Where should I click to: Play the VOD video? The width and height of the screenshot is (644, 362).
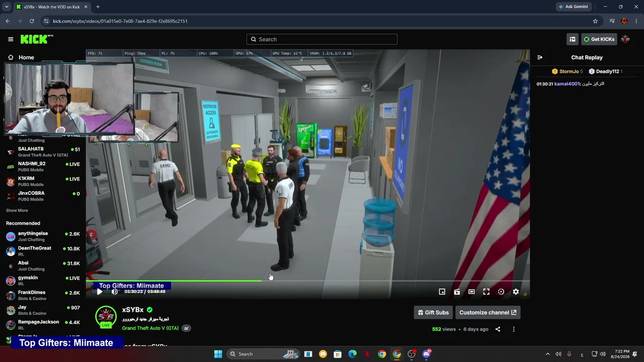100,292
